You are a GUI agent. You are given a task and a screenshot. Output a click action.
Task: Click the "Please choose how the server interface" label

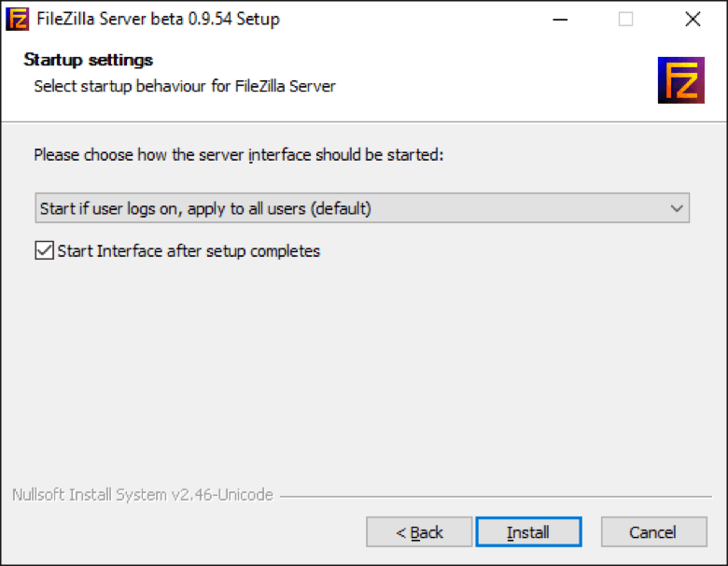[238, 154]
